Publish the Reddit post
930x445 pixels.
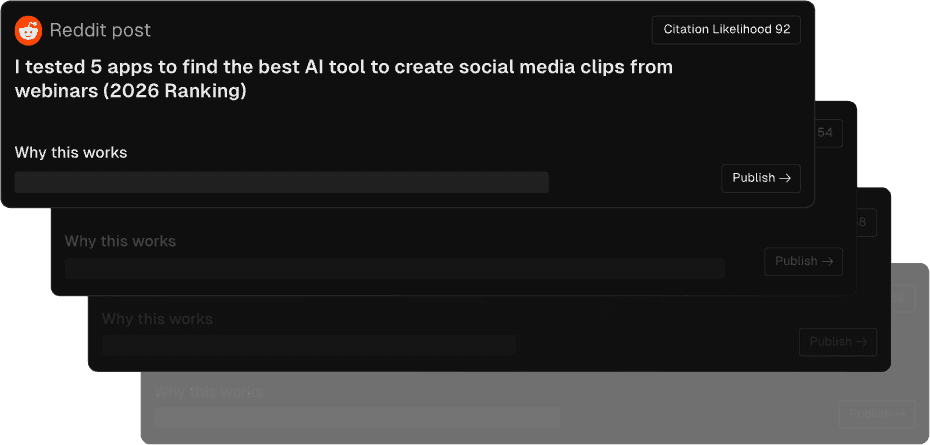click(x=760, y=178)
